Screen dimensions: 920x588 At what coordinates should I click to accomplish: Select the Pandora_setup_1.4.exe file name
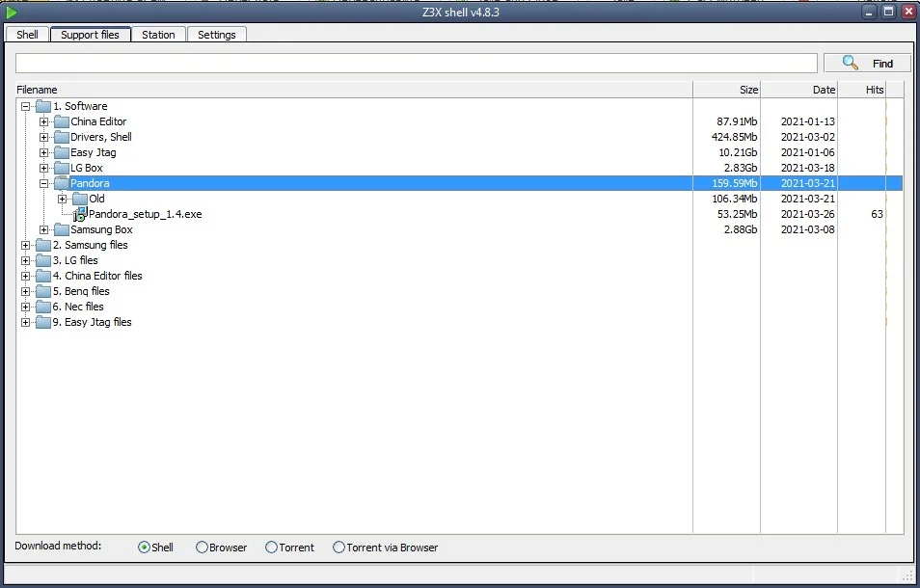[x=145, y=215]
